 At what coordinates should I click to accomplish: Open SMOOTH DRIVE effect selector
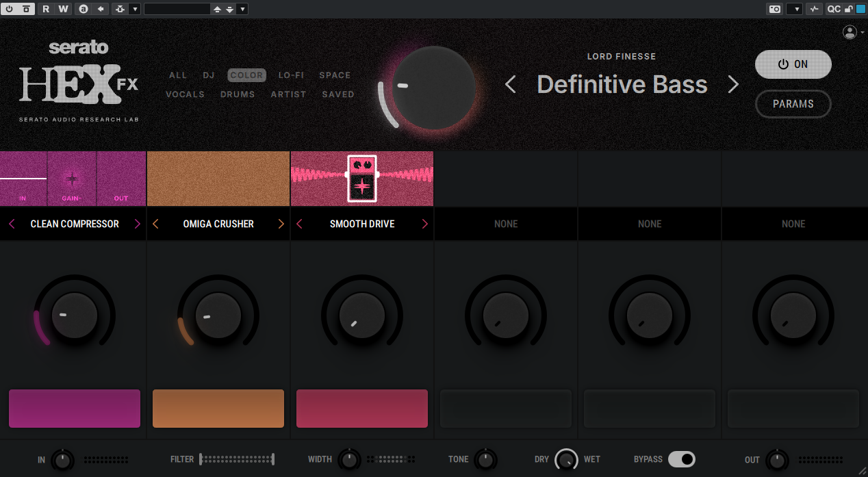[x=362, y=224]
